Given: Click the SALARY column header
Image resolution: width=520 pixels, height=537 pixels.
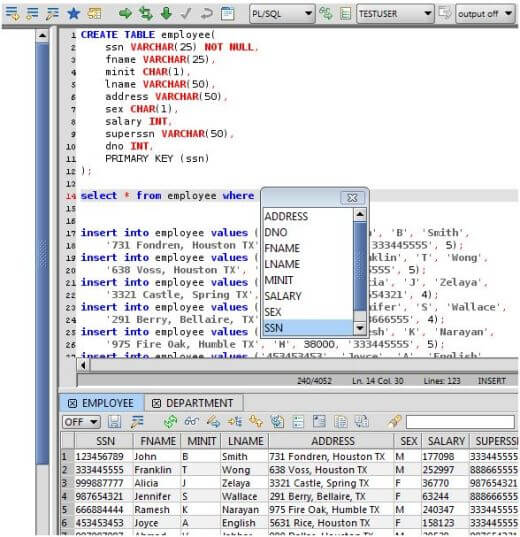Looking at the screenshot, I should [x=445, y=440].
